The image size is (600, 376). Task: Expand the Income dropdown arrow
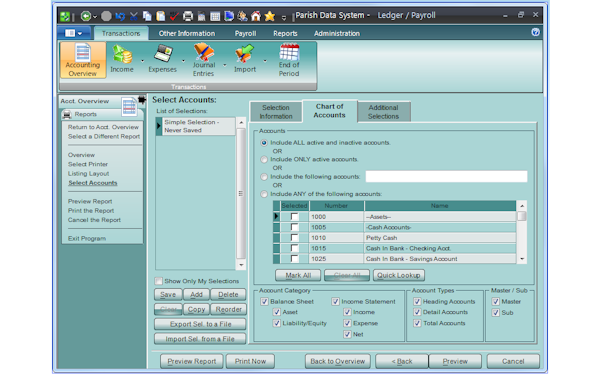coord(142,61)
